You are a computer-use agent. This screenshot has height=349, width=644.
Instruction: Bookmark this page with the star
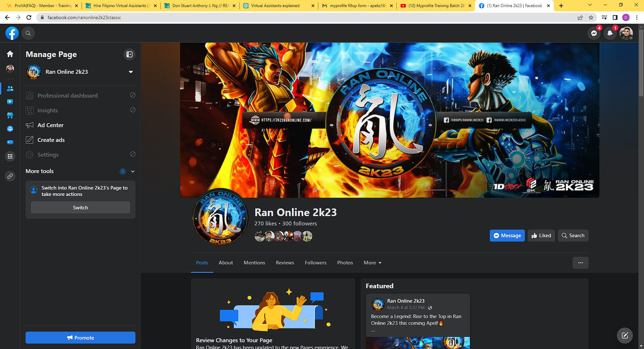[x=591, y=17]
